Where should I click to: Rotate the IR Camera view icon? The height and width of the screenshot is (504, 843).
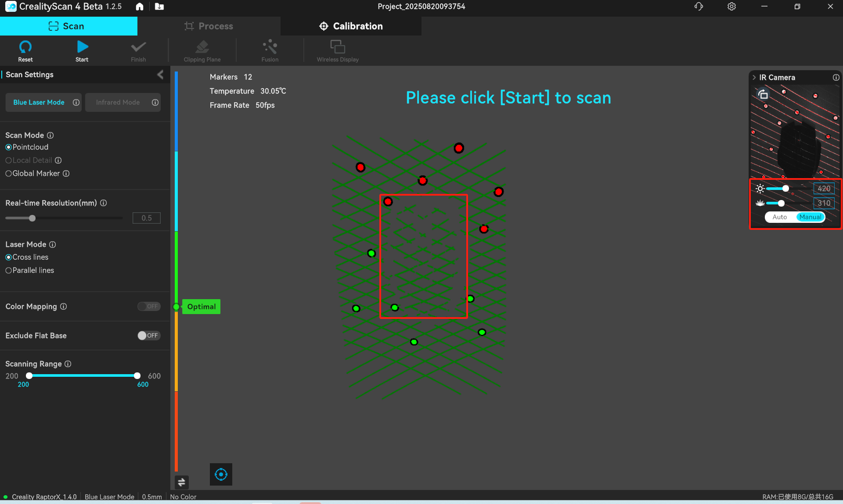[763, 94]
